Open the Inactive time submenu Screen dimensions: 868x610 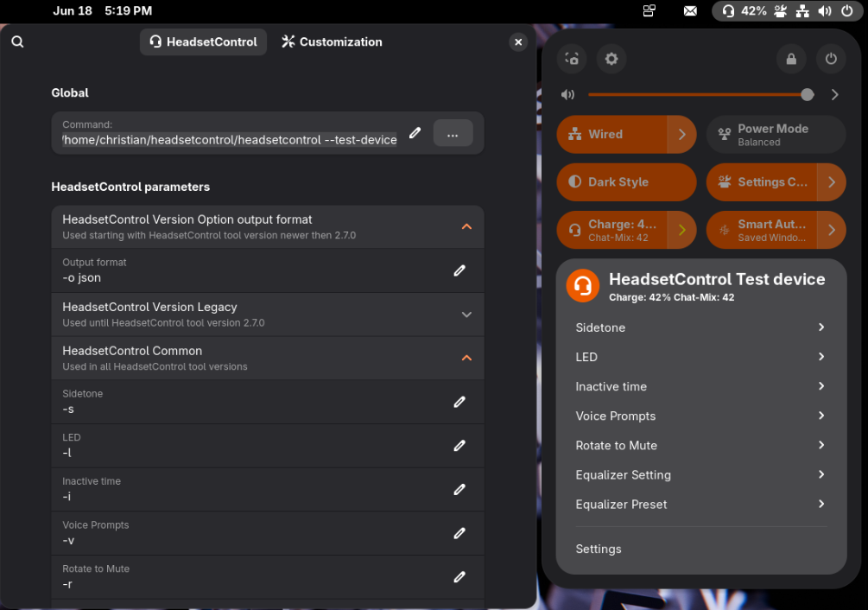pos(700,386)
